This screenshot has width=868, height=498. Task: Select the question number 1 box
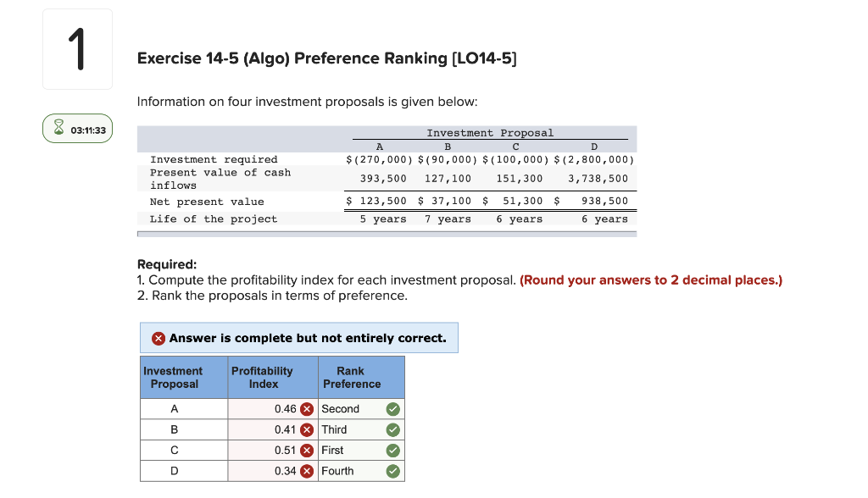coord(77,48)
